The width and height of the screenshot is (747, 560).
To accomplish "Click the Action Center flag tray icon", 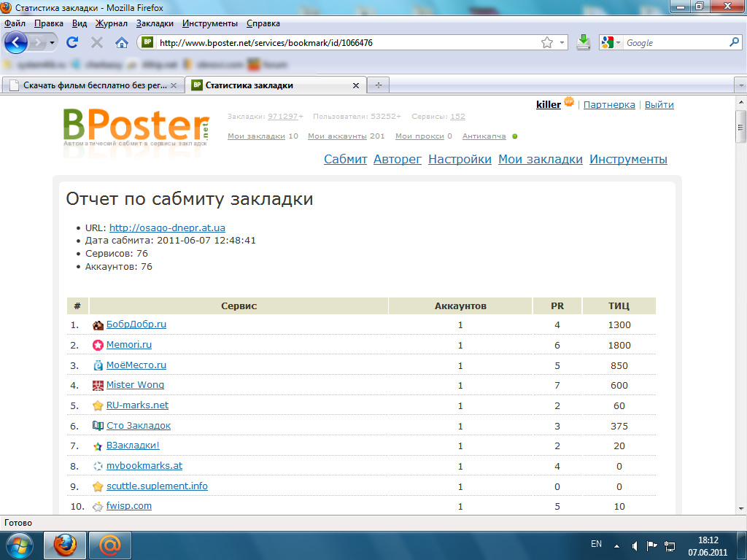I will (x=651, y=545).
